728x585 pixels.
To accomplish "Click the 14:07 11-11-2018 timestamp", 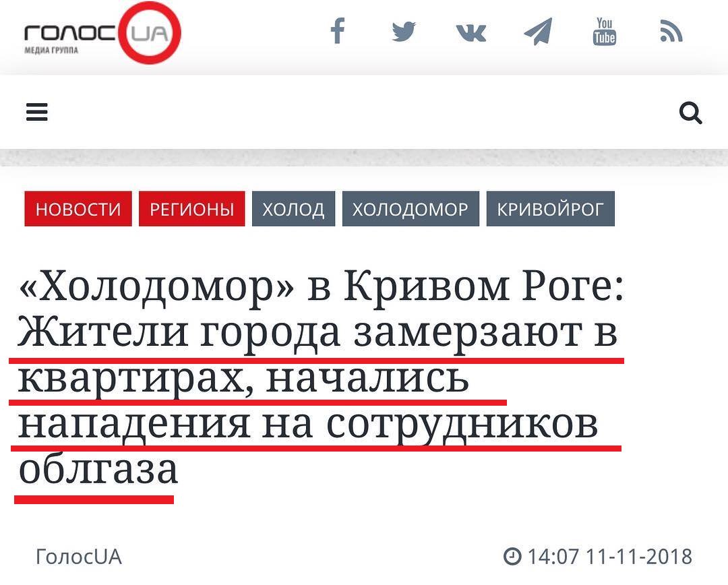I will 609,557.
